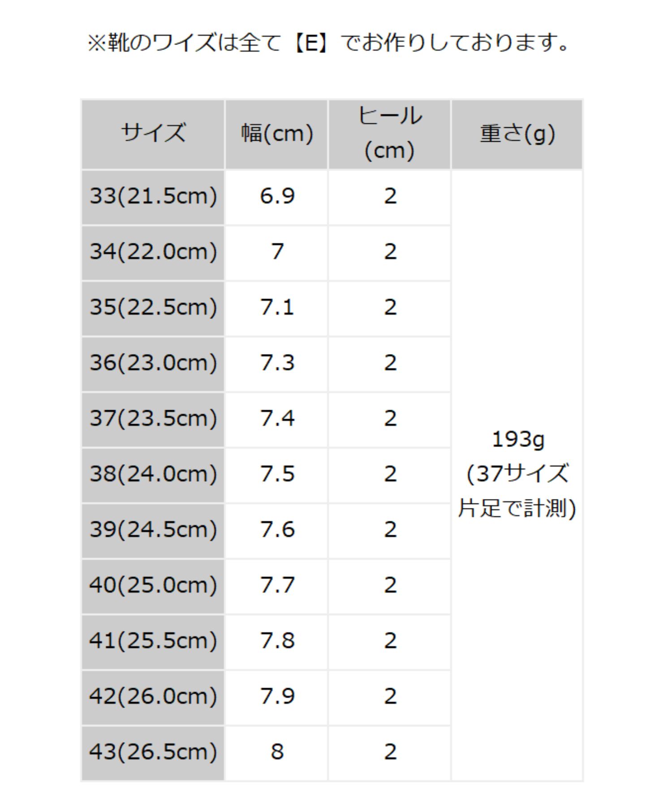Screen dimensions: 672x807
Task: Select the 41(25.5cm) size cell
Action: point(153,641)
